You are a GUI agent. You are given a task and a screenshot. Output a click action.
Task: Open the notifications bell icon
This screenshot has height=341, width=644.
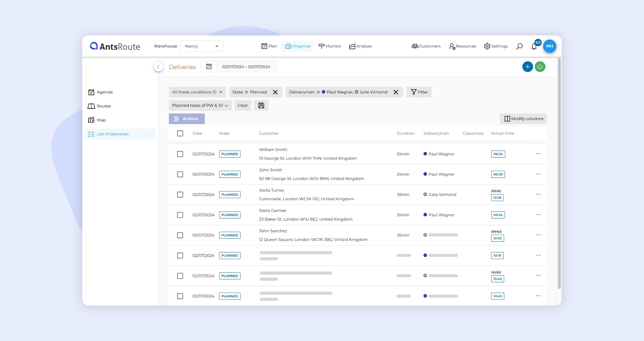click(534, 47)
